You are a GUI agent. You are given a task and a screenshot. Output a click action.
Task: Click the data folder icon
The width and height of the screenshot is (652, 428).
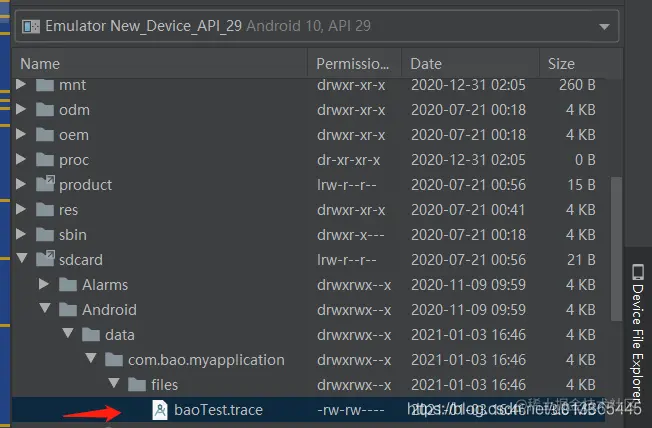pos(91,335)
